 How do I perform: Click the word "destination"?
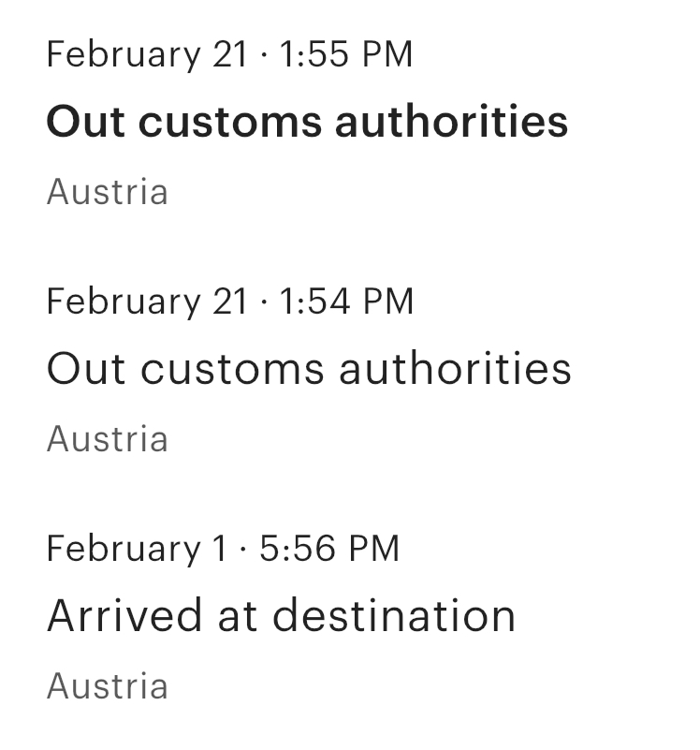click(394, 615)
